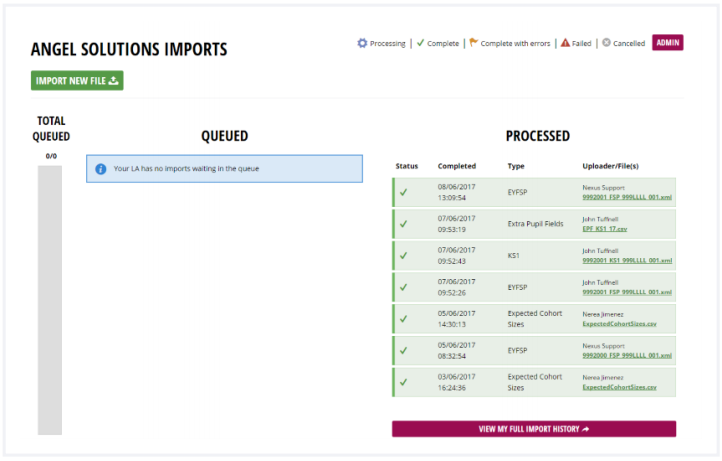The width and height of the screenshot is (722, 461).
Task: Click checkmark status of 07/06/2017 09:52:26 import
Action: click(403, 287)
